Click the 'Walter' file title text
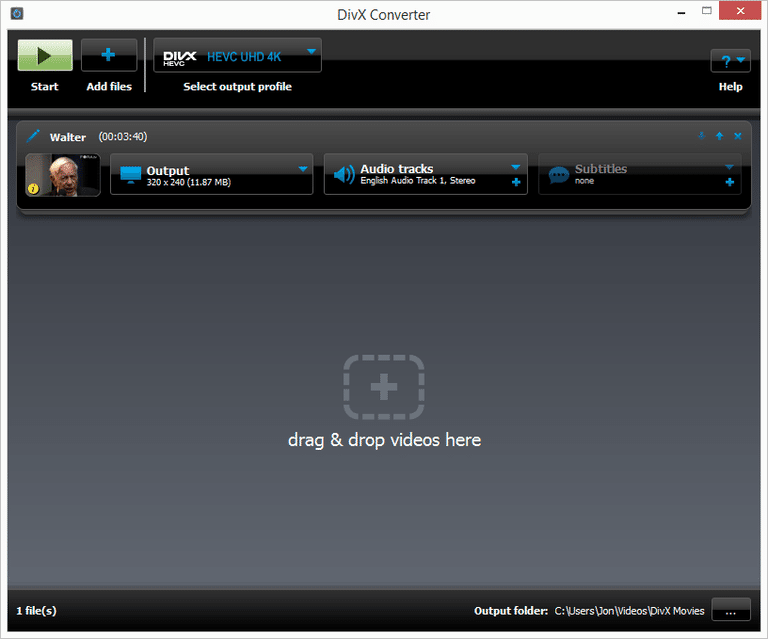 click(68, 137)
